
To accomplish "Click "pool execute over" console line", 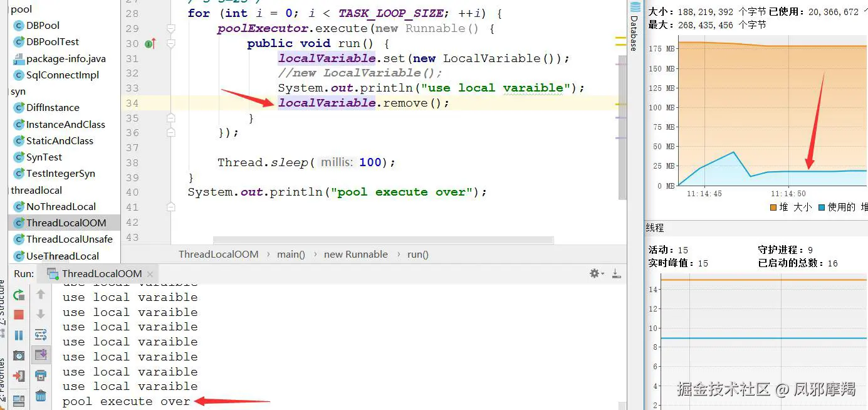I will click(x=126, y=401).
